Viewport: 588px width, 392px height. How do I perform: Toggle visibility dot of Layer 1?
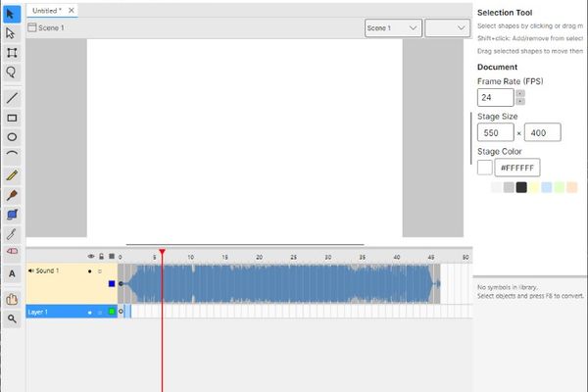(x=89, y=312)
